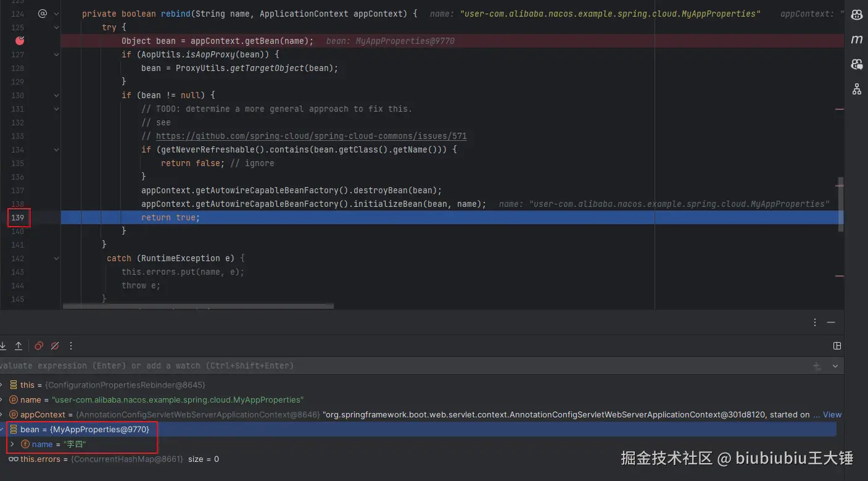Expand the appContext variable node
Viewport: 868px width, 481px height.
click(x=2, y=414)
